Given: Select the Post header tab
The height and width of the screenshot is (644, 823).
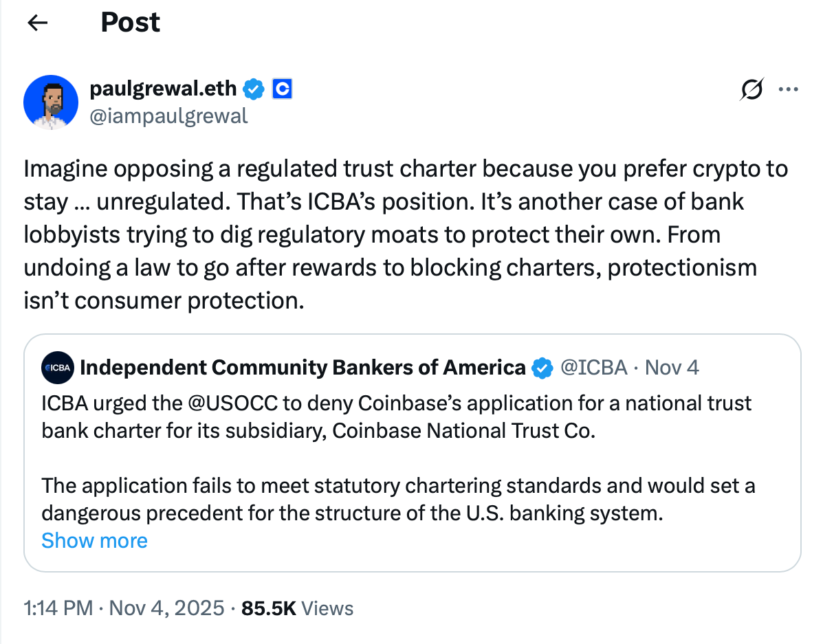Looking at the screenshot, I should coord(130,23).
